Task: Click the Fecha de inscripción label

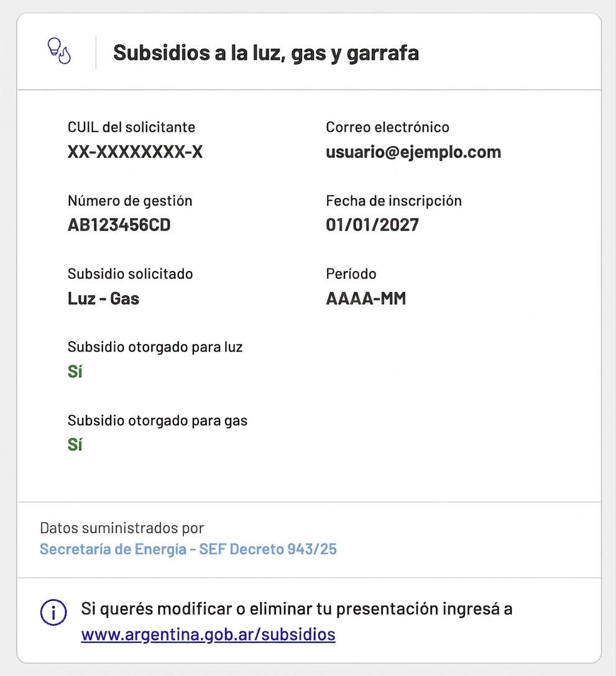Action: click(394, 201)
